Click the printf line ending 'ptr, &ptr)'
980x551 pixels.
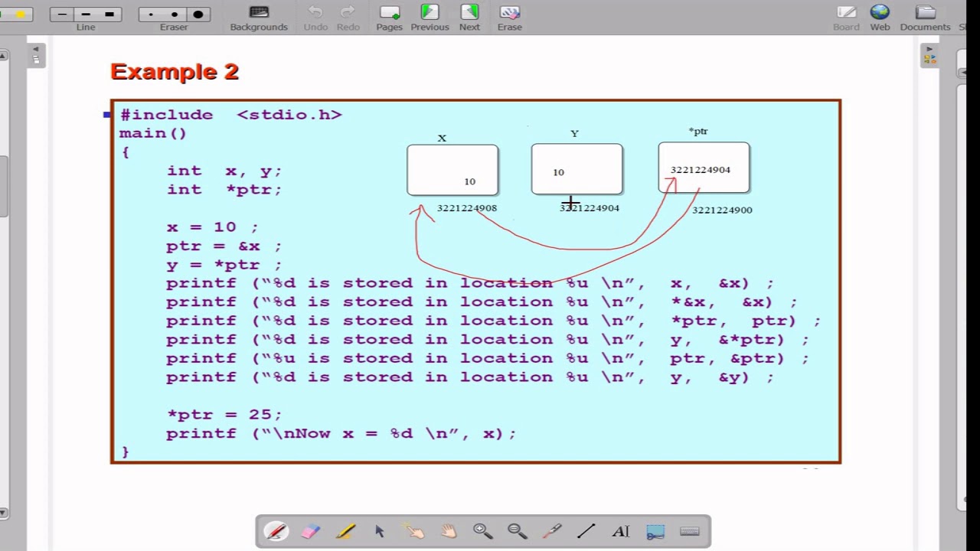click(488, 358)
